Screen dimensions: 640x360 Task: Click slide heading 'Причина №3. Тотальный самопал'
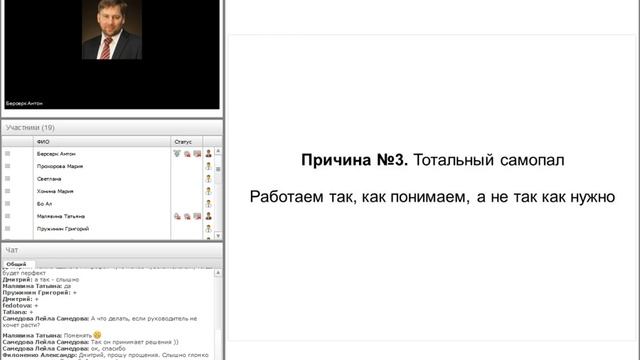[x=433, y=160]
